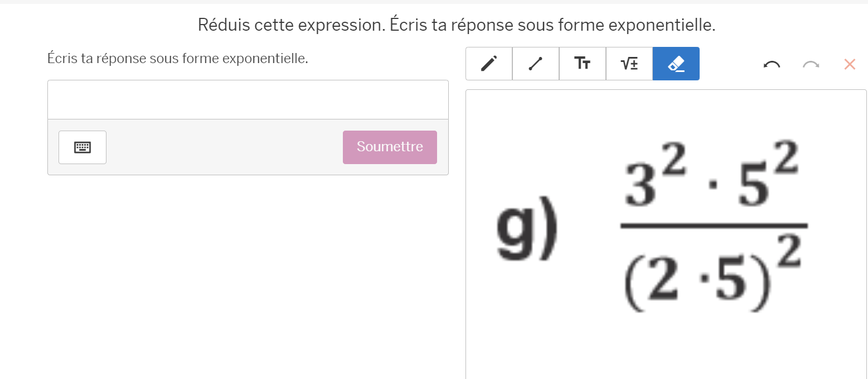This screenshot has width=868, height=379.
Task: Toggle the eraser tool
Action: pyautogui.click(x=676, y=64)
